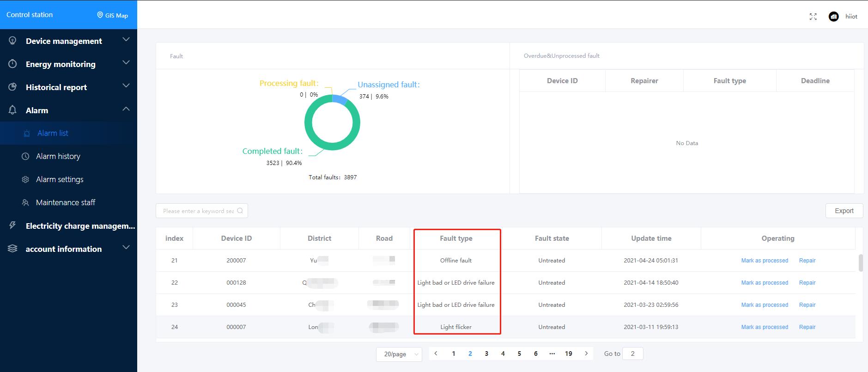Go to page 4

click(x=503, y=354)
